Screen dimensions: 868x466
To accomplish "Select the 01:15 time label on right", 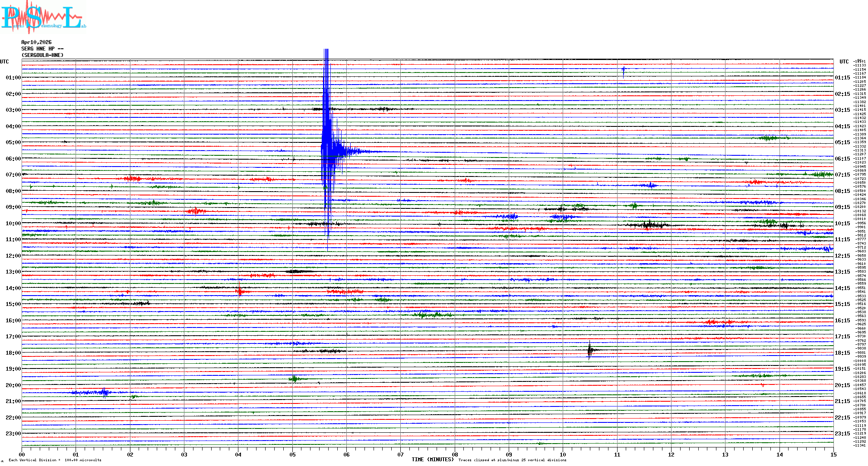I will pos(842,78).
